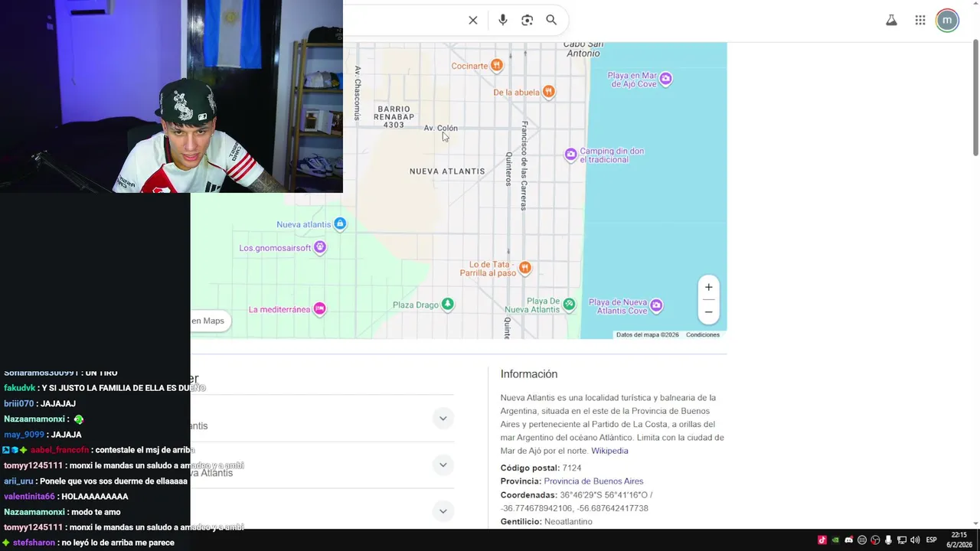Select the Lo de Tata parrilla pin
This screenshot has width=980, height=551.
524,268
